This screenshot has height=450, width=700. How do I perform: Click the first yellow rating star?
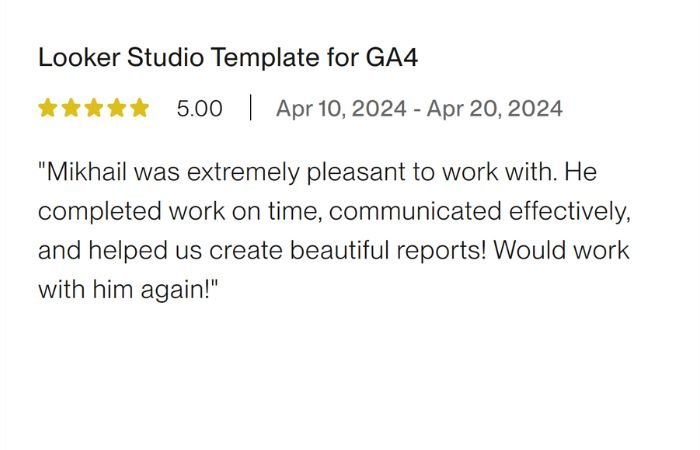[48, 108]
